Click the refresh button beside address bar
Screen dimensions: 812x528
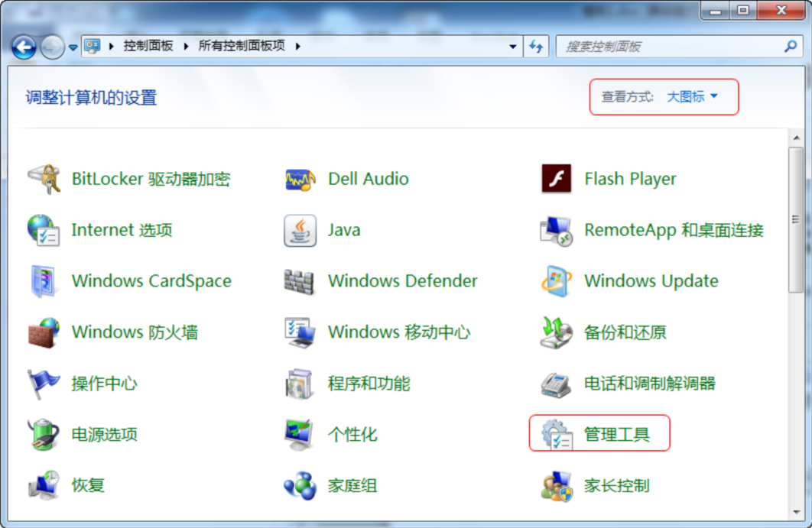[536, 47]
